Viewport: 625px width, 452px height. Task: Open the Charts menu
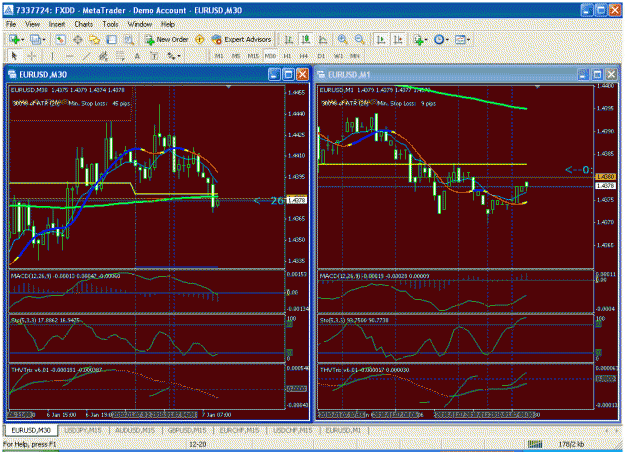[83, 24]
